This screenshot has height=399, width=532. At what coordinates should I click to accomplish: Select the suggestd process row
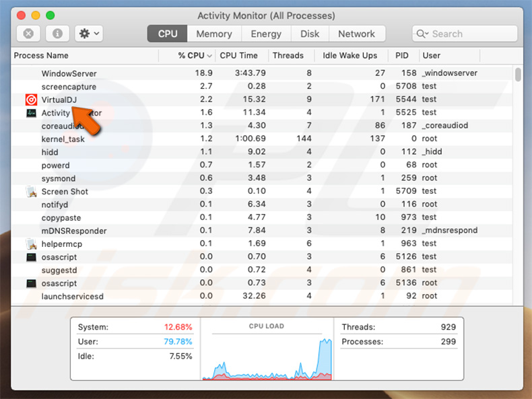click(262, 270)
